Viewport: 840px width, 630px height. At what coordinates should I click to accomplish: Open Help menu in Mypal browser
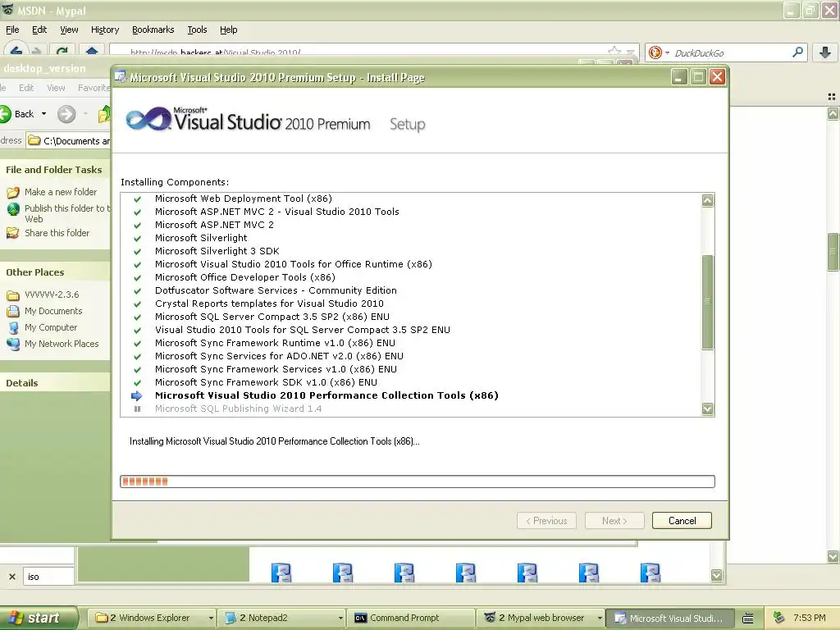tap(228, 30)
